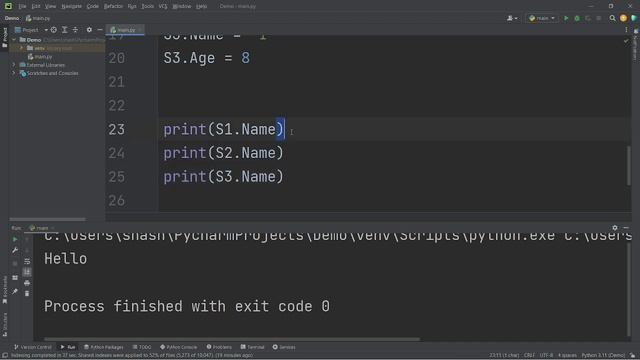Viewport: 640px width, 360px height.
Task: Open the Tools menu
Action: tap(148, 6)
